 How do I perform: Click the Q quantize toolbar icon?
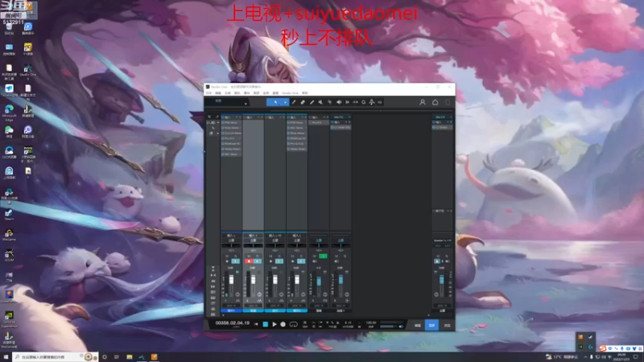point(364,102)
